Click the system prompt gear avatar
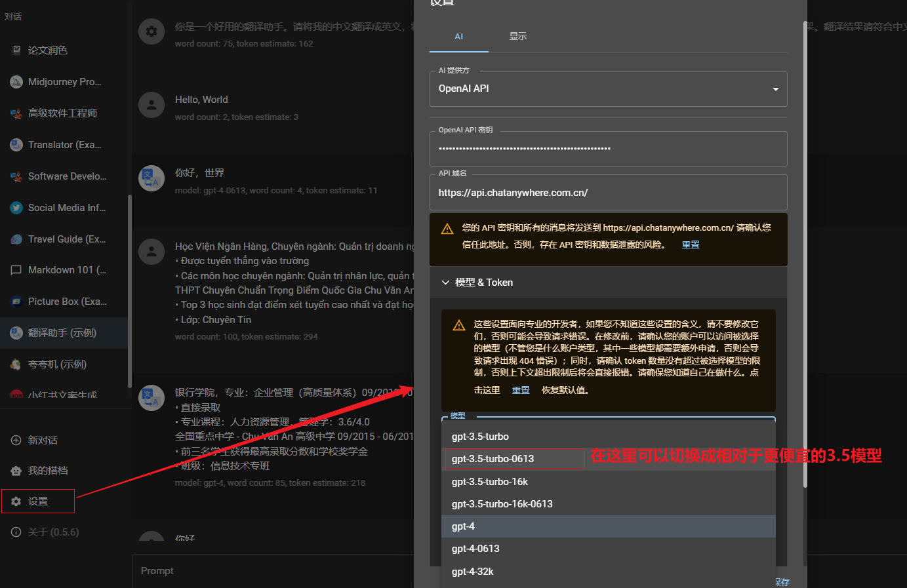 tap(151, 31)
